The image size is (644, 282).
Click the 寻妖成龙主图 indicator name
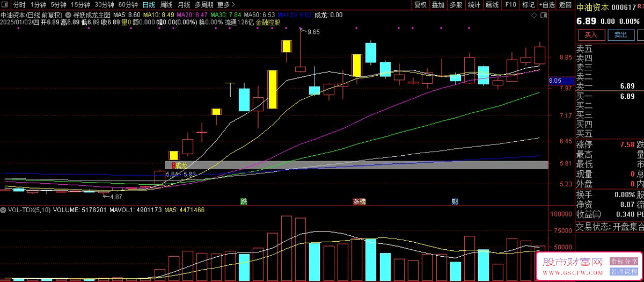pos(91,15)
